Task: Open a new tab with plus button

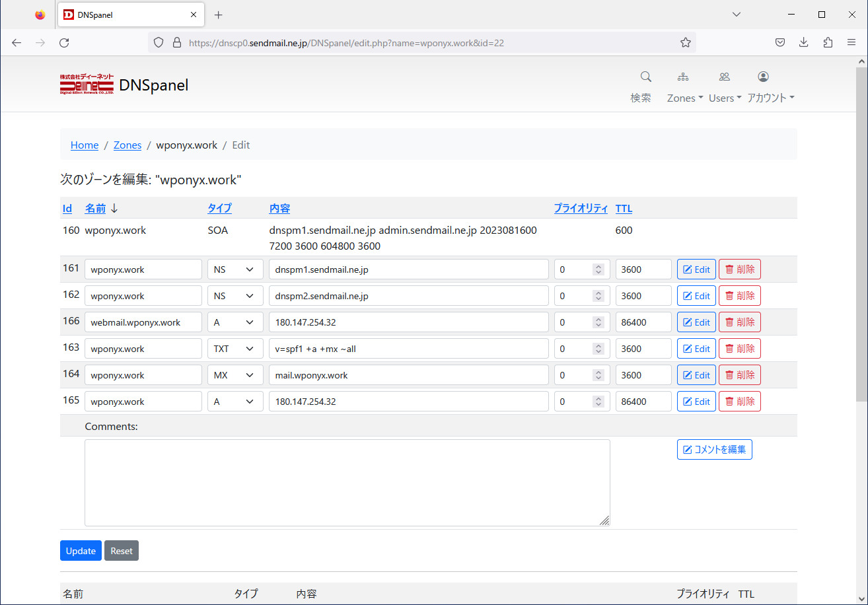Action: [x=219, y=15]
